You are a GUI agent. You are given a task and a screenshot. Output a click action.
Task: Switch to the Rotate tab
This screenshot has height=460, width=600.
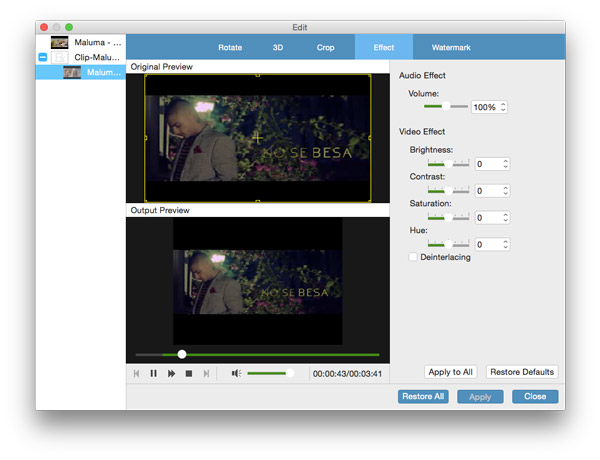pyautogui.click(x=230, y=47)
